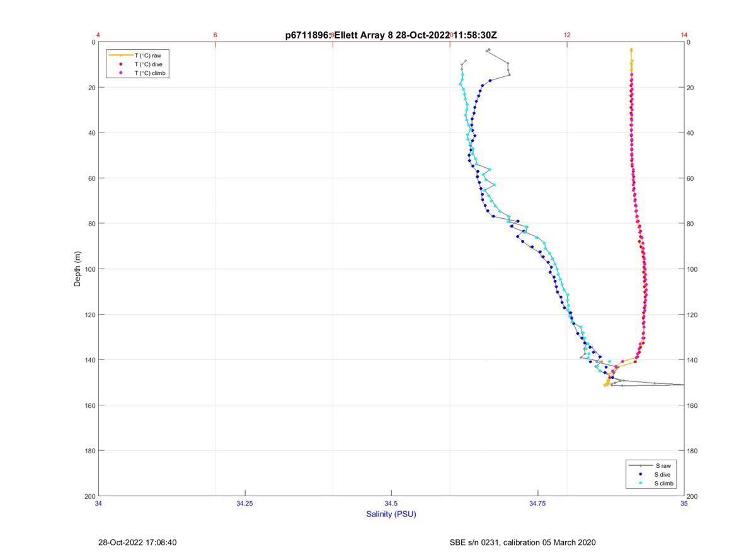
Task: Click the "160" depth tick on the left axis
Action: 89,405
